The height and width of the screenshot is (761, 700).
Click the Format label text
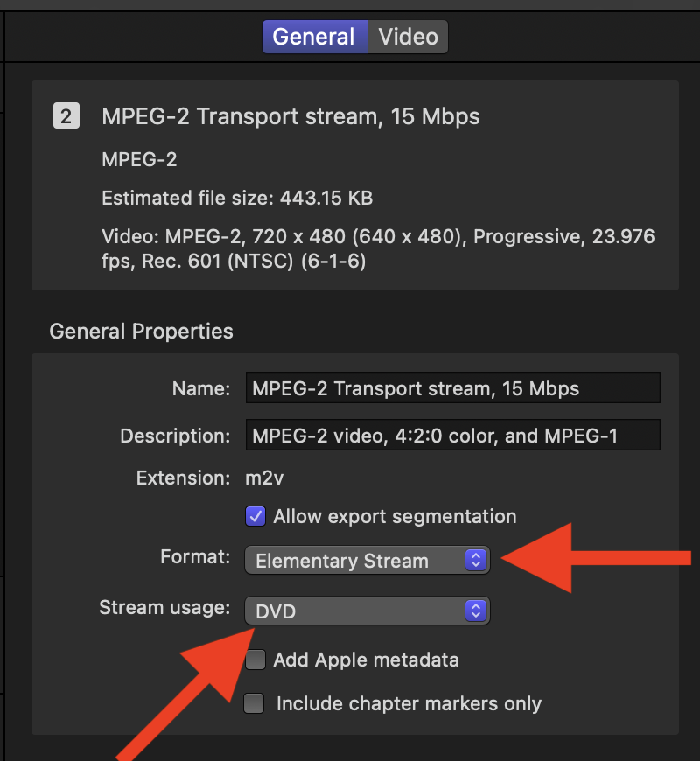195,557
